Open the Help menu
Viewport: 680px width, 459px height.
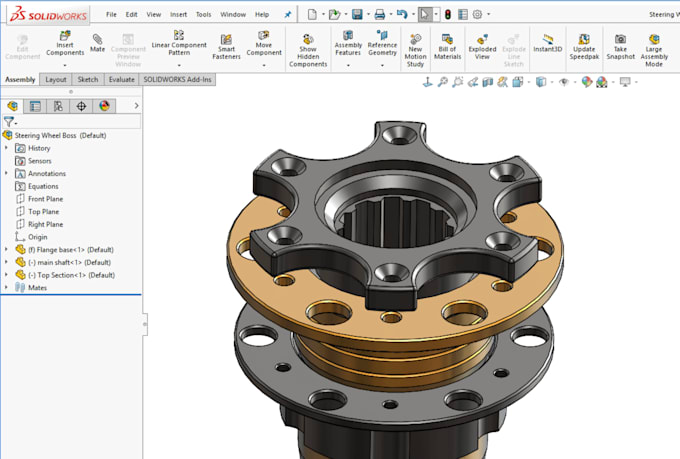click(262, 14)
